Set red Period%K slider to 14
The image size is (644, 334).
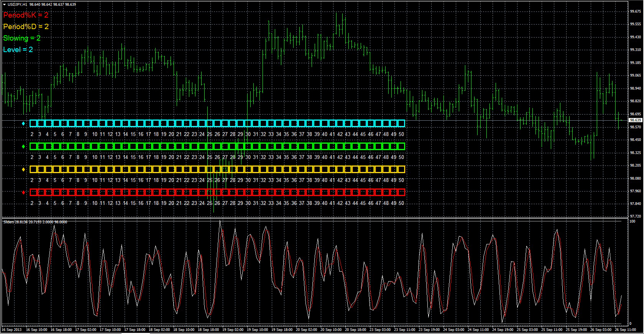coord(125,192)
